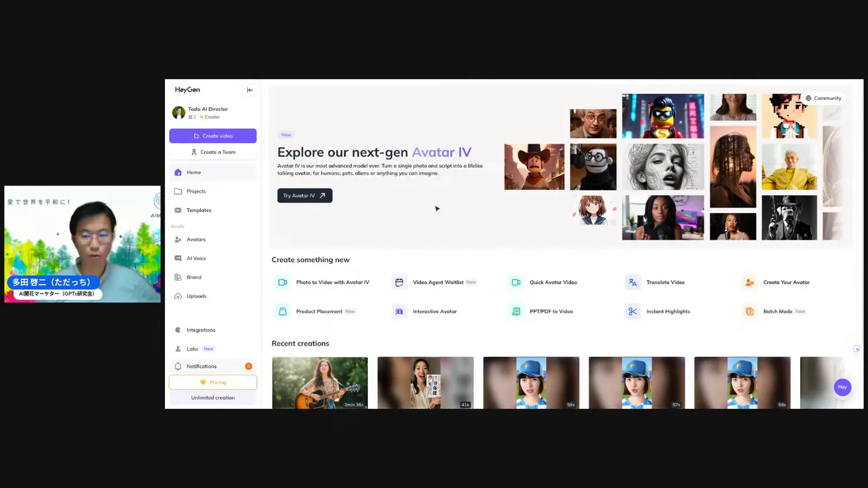Click the Recent creations heading
The height and width of the screenshot is (488, 868).
coord(300,343)
